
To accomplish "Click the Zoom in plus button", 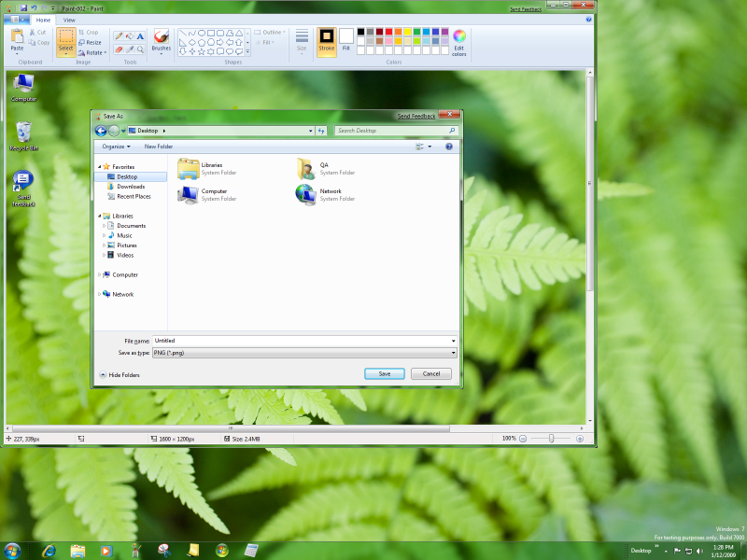I will pyautogui.click(x=580, y=439).
